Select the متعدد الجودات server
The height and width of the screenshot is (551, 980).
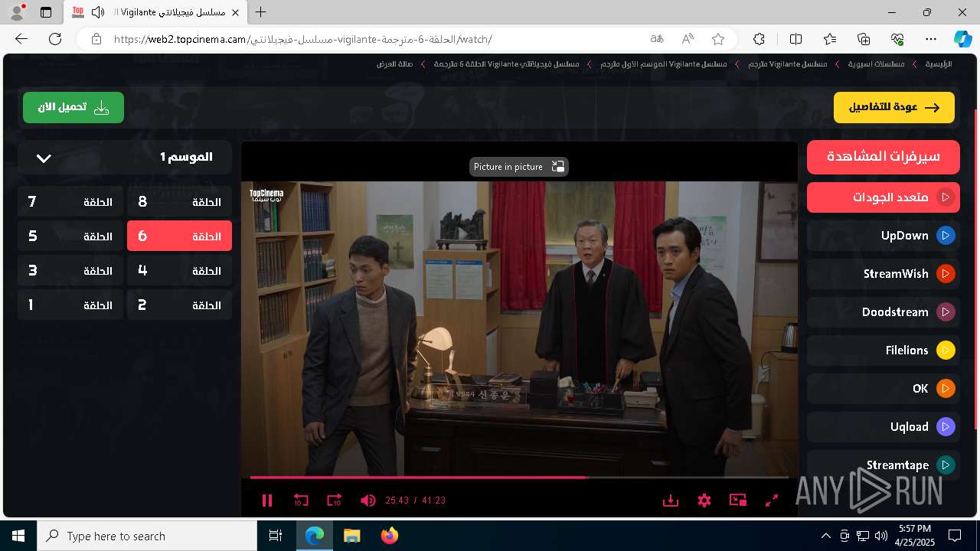tap(884, 197)
